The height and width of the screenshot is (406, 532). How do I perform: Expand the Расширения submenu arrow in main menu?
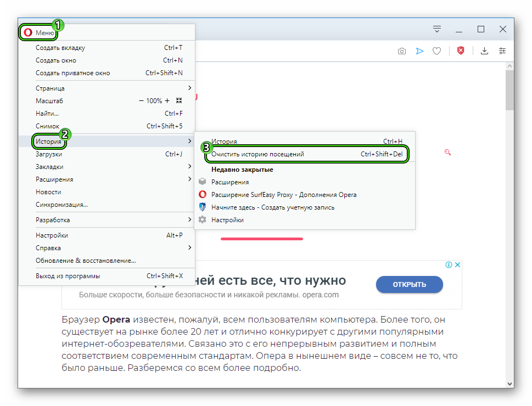pos(189,179)
